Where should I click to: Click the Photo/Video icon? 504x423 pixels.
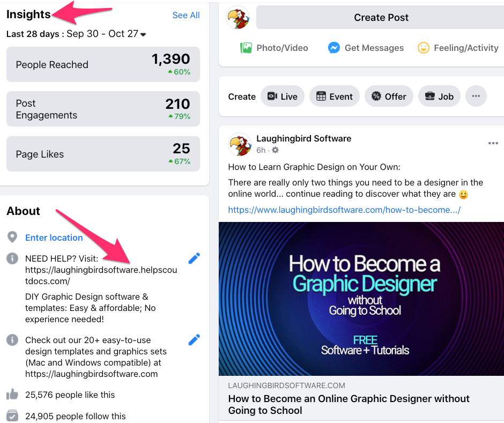pos(246,48)
